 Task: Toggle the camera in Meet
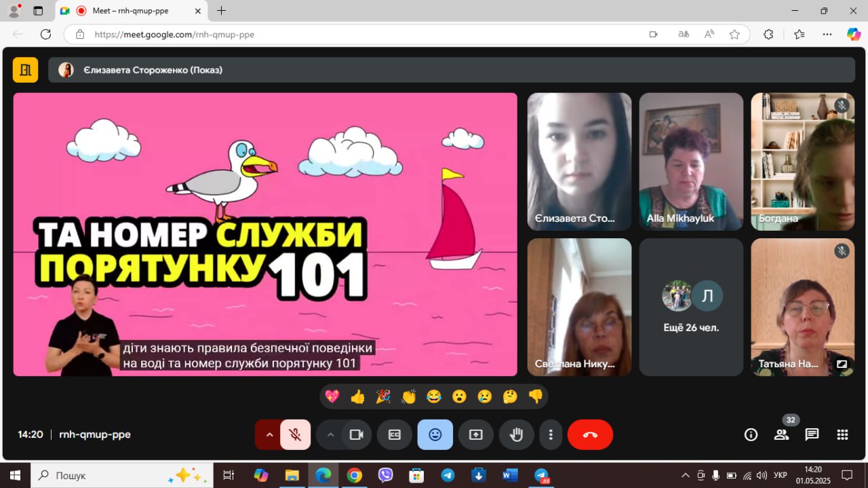click(357, 434)
